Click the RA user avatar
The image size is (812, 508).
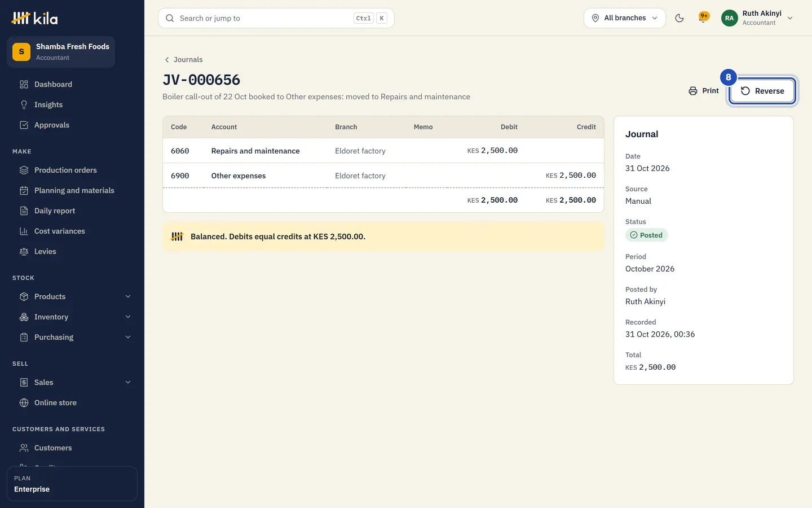(x=729, y=18)
